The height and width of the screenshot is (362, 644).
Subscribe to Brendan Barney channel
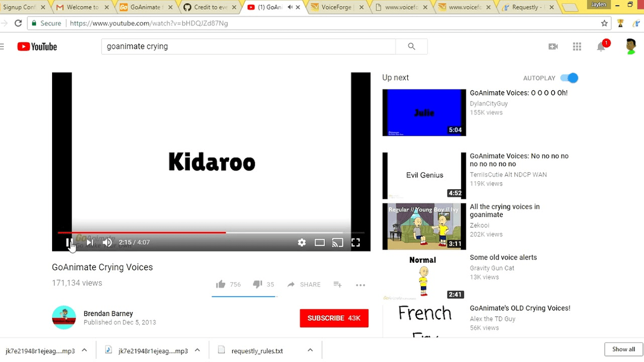coord(334,318)
